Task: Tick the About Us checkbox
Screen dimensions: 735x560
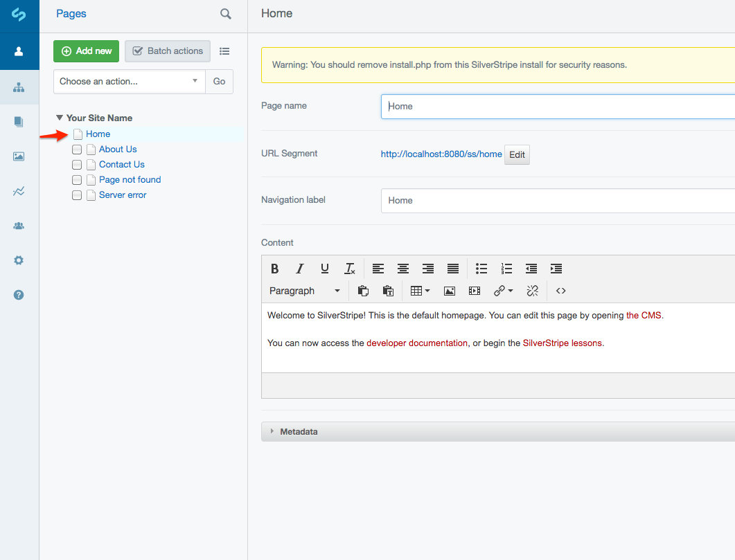Action: pyautogui.click(x=77, y=150)
